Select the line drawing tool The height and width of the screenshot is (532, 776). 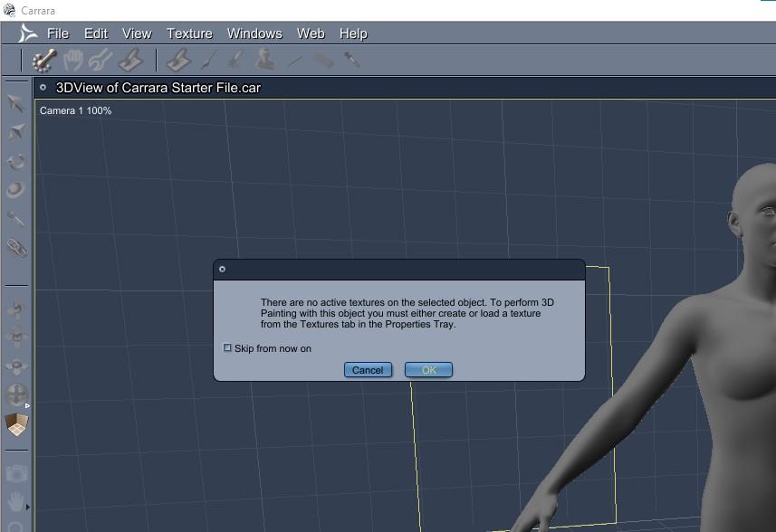pyautogui.click(x=295, y=62)
